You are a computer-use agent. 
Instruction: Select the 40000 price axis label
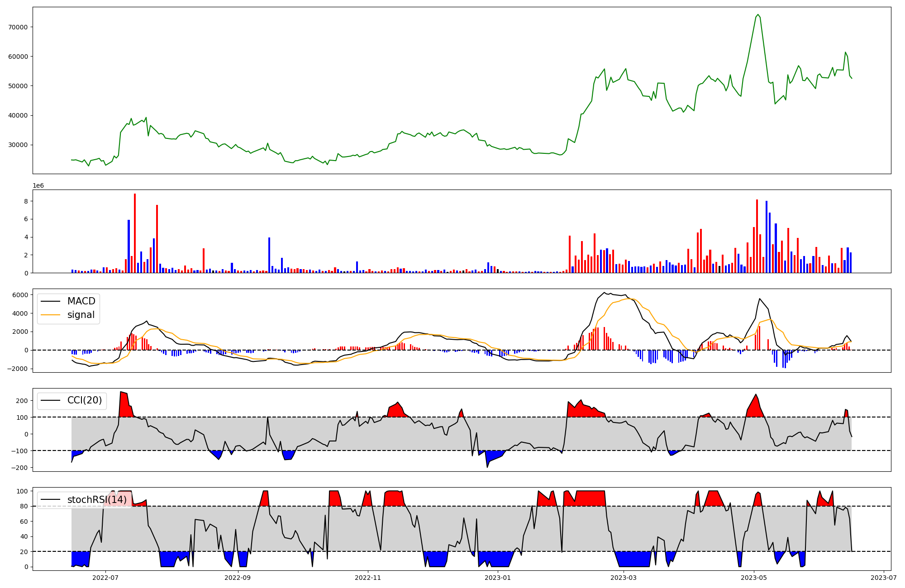(x=18, y=115)
